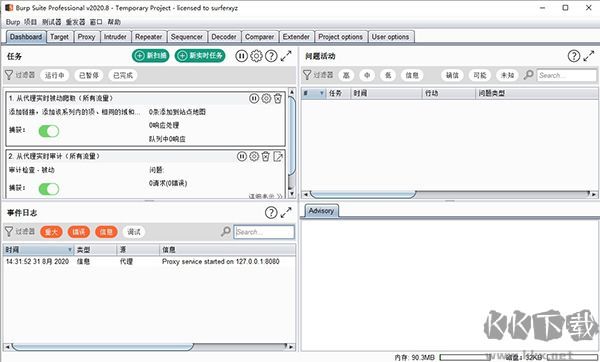The width and height of the screenshot is (600, 362).
Task: Click help icon in Event log panel
Action: coord(271,212)
